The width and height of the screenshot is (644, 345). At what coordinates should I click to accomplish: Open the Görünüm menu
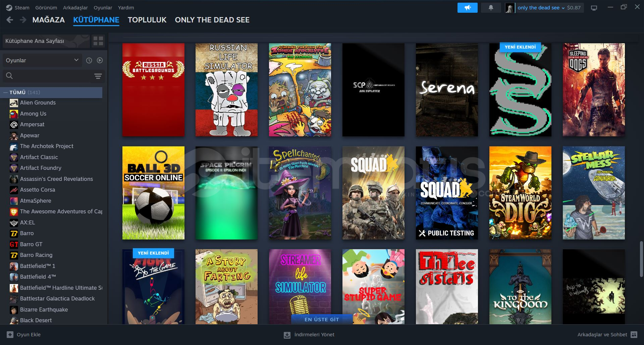[46, 7]
